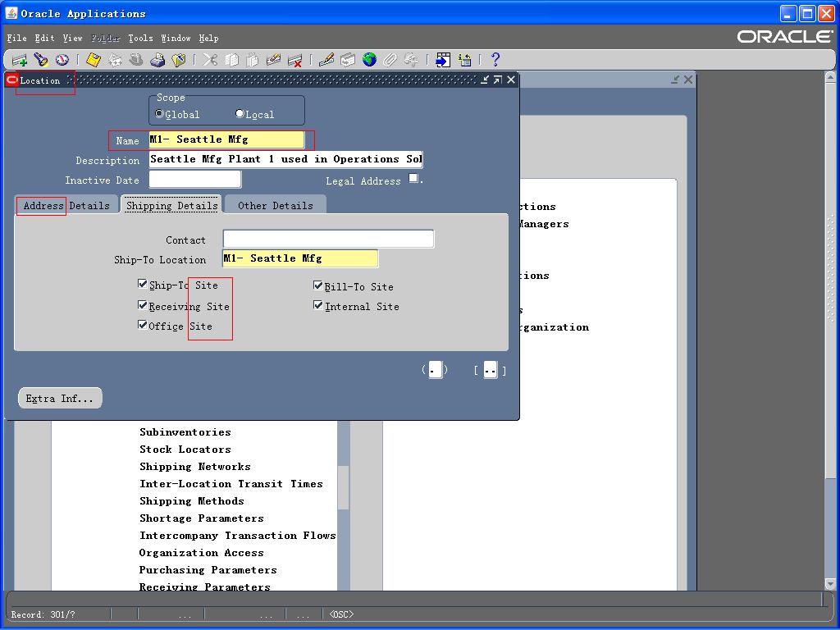Uncheck the Internal Site checkbox
The width and height of the screenshot is (840, 630).
[318, 305]
